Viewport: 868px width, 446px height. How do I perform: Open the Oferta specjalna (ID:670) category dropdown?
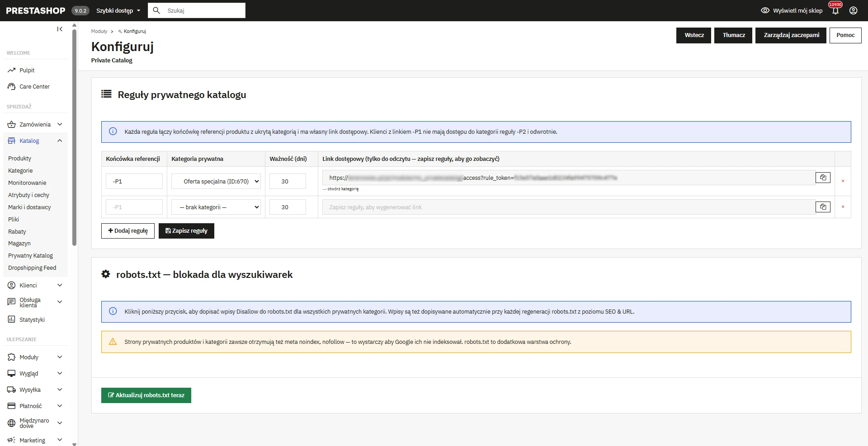pos(216,181)
